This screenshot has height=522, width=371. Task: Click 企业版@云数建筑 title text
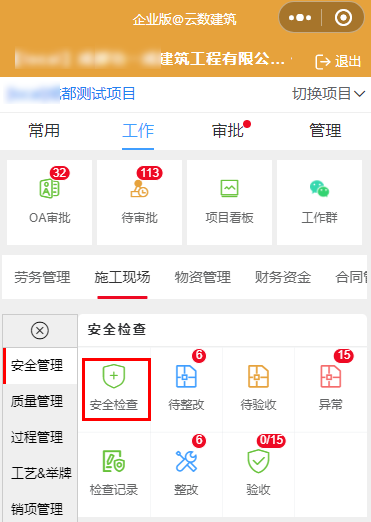pos(185,19)
